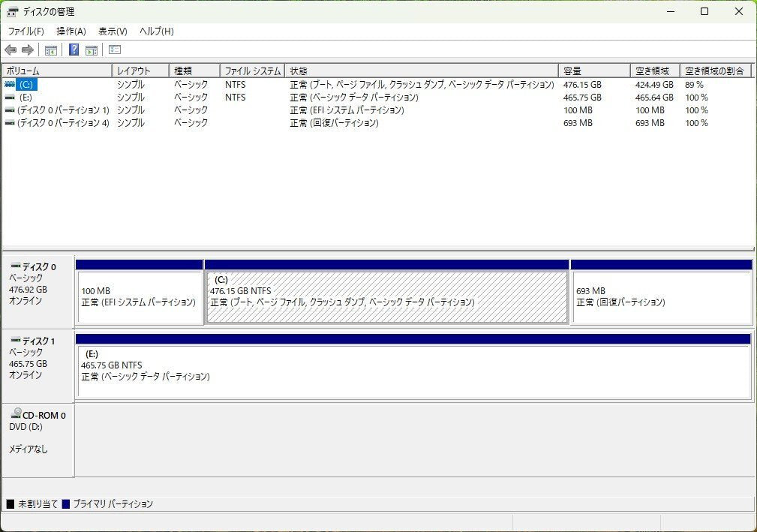Viewport: 757px width, 532px height.
Task: Select the CD-ROM 0 DVD (D:) panel
Action: click(38, 440)
